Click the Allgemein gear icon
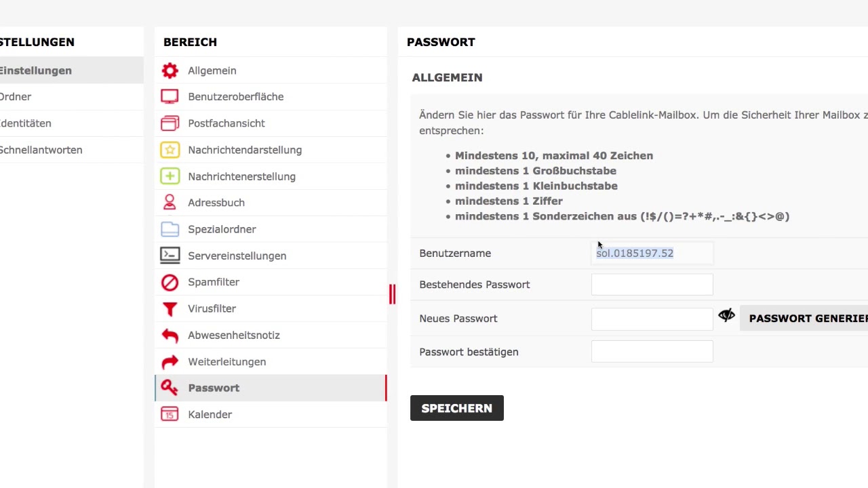Viewport: 868px width, 488px height. point(170,70)
